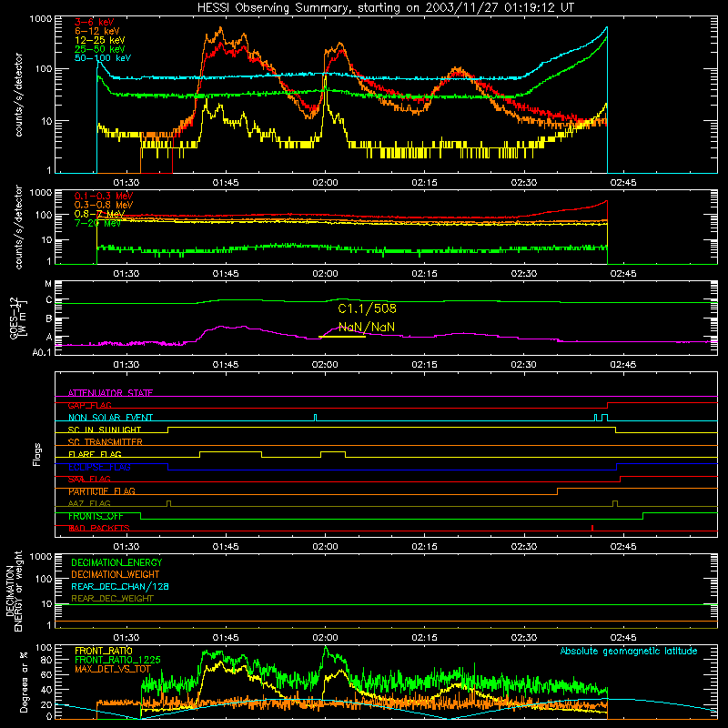728x728 pixels.
Task: Click the yellow flare interval bar in GOES panel
Action: (x=342, y=336)
